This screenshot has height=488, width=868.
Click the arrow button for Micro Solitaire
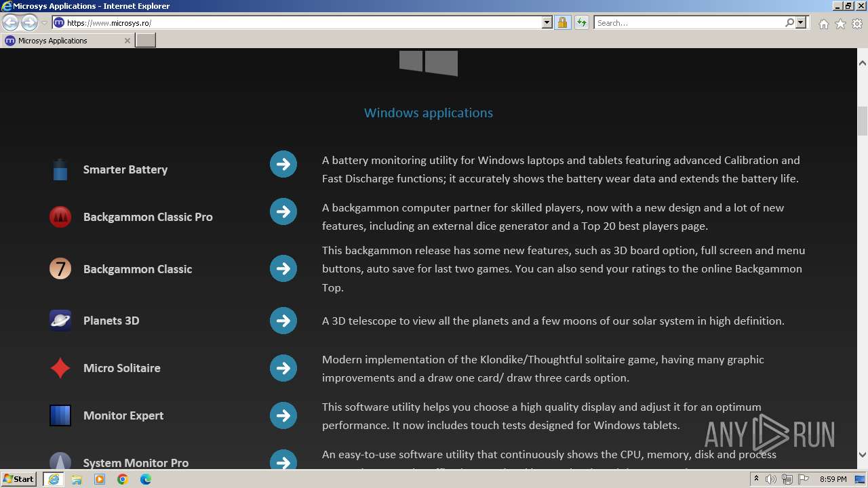pyautogui.click(x=283, y=368)
